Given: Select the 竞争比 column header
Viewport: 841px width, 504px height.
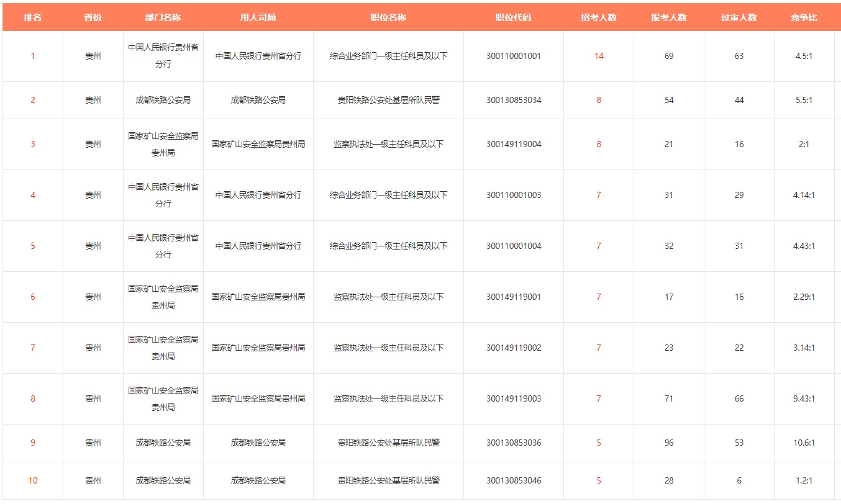Looking at the screenshot, I should click(804, 17).
